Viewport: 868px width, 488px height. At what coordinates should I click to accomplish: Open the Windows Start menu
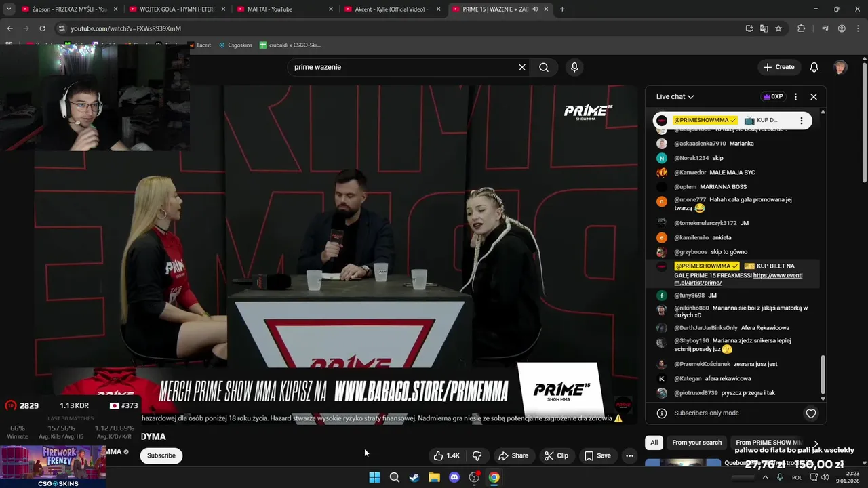(x=374, y=477)
